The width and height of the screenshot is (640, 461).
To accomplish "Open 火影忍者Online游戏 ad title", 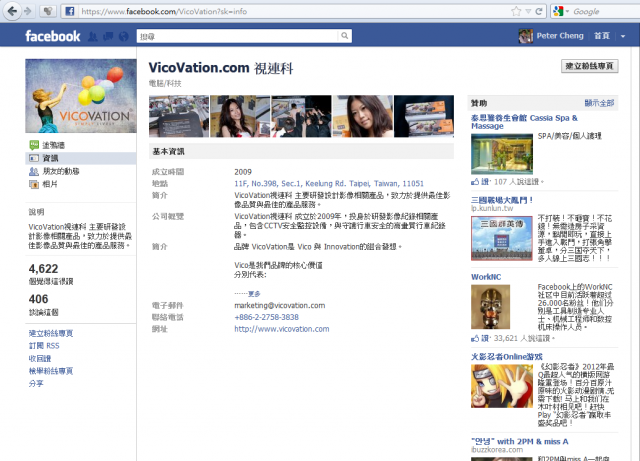I will click(x=507, y=357).
